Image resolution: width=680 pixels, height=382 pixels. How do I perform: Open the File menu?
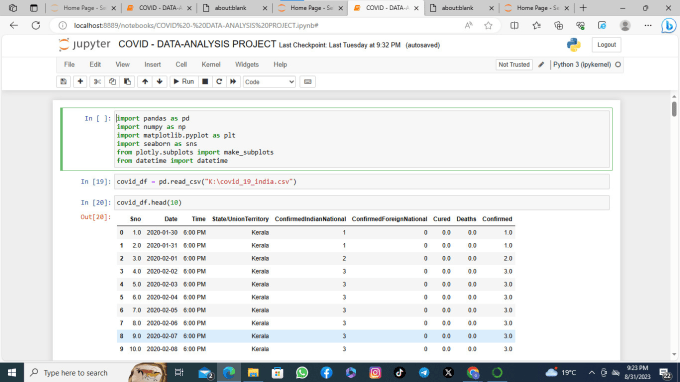tap(69, 65)
